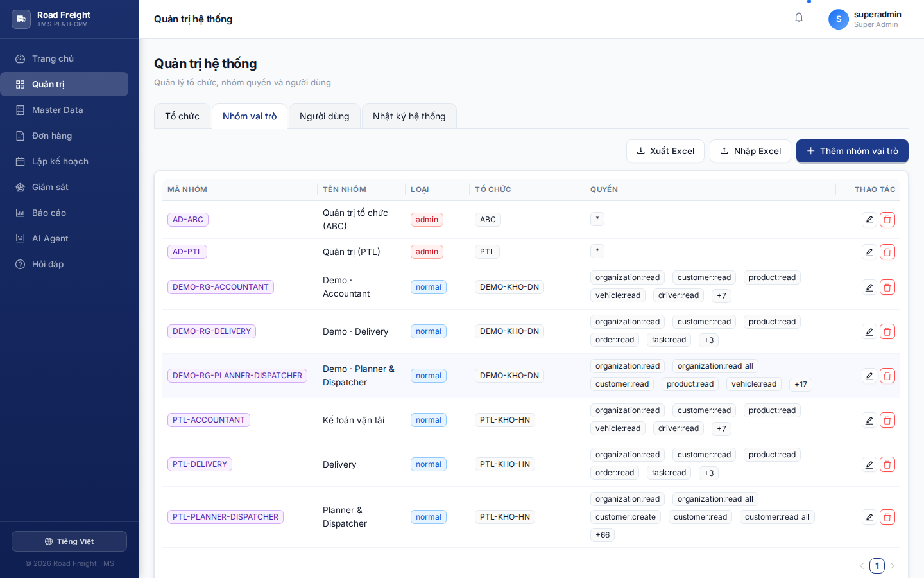Viewport: 924px width, 578px height.
Task: Click the superadmin avatar icon
Action: coord(839,19)
